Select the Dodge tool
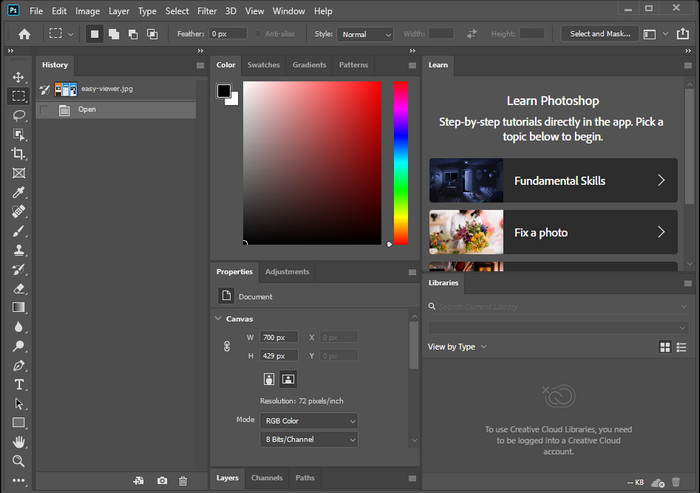Viewport: 700px width, 493px height. pos(18,346)
